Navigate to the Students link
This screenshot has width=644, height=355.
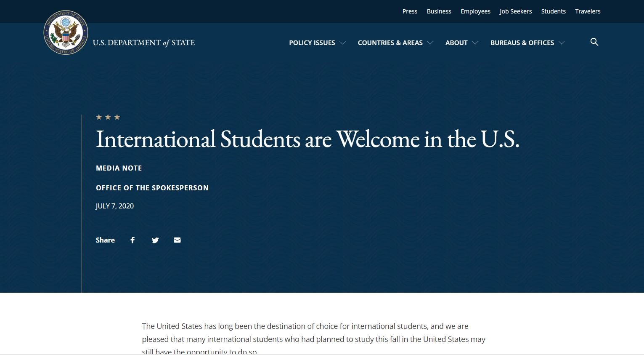(x=553, y=11)
